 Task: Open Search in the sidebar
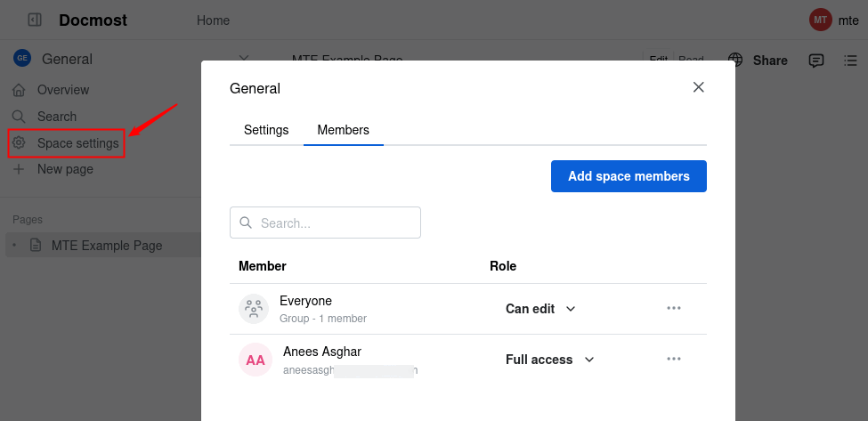(x=45, y=117)
